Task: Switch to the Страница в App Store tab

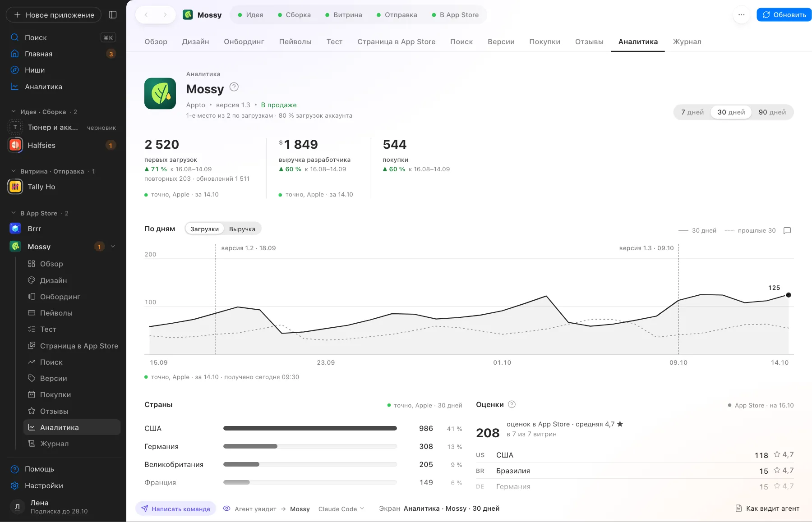Action: [396, 41]
